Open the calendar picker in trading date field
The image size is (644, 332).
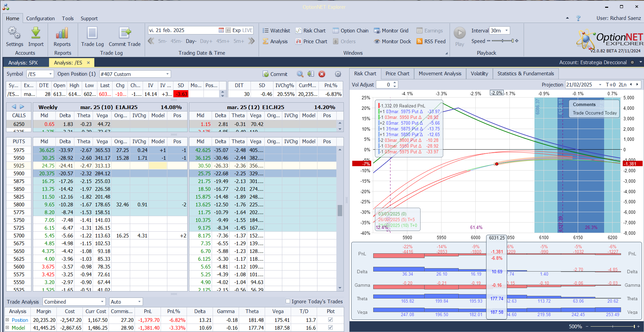point(221,30)
